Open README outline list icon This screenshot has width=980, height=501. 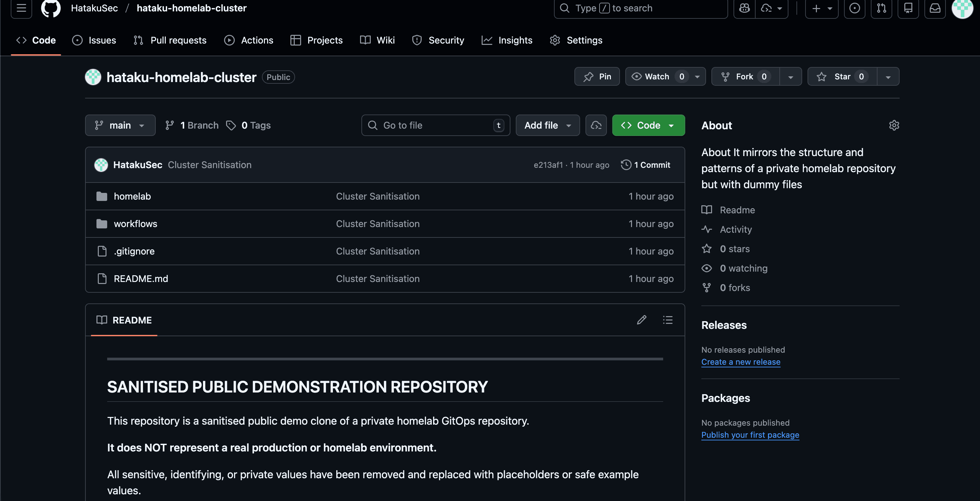coord(667,320)
